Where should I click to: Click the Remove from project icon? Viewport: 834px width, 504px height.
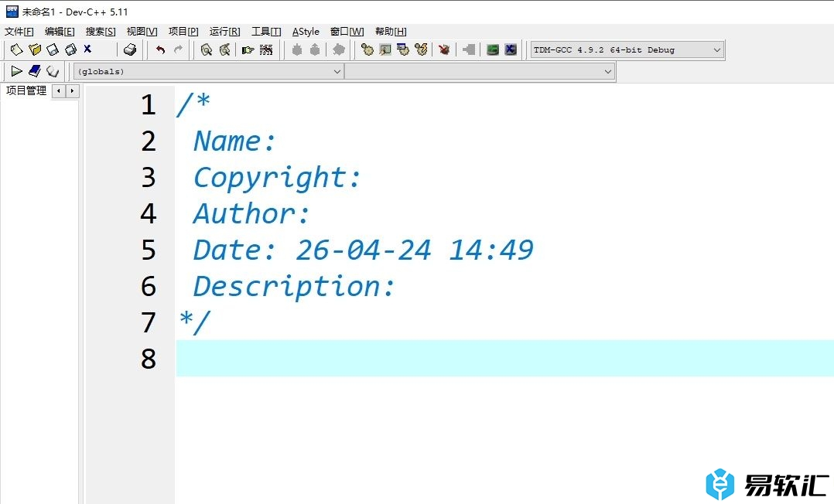315,49
